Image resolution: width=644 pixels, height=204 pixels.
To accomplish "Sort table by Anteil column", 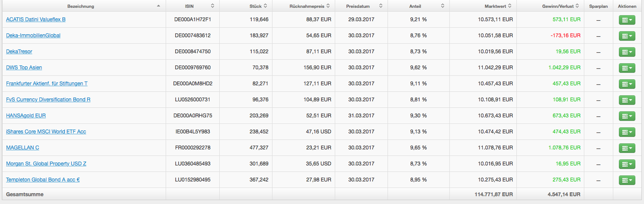I will [418, 6].
